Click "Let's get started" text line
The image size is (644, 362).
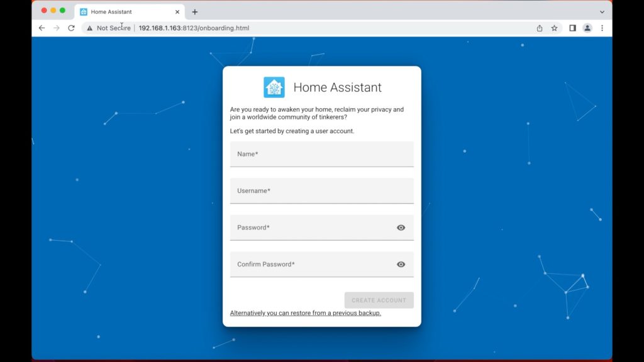292,131
